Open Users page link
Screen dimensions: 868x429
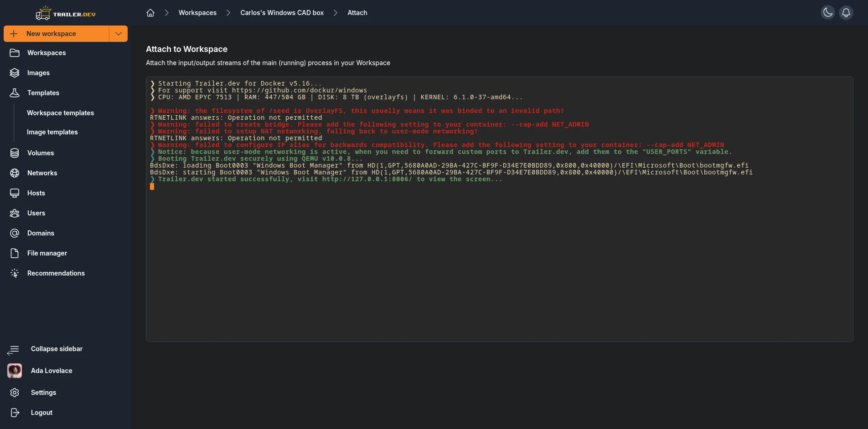[36, 213]
